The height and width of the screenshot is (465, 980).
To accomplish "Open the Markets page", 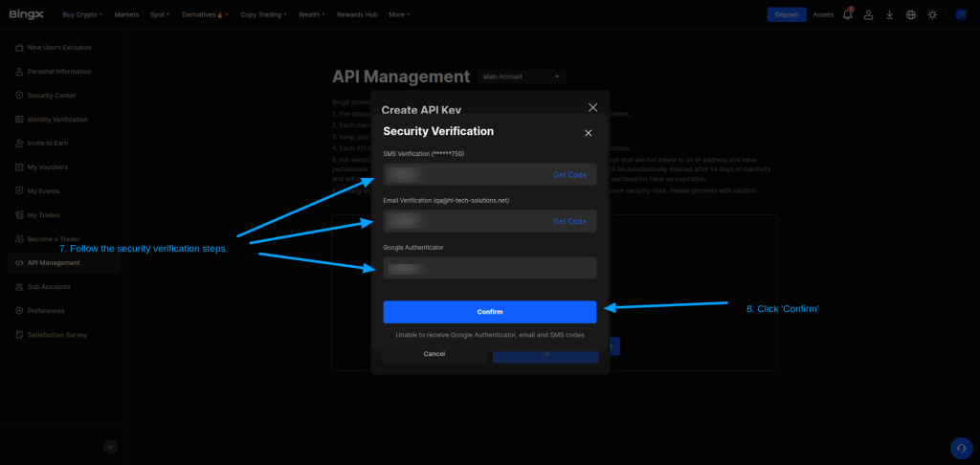I will pyautogui.click(x=126, y=14).
